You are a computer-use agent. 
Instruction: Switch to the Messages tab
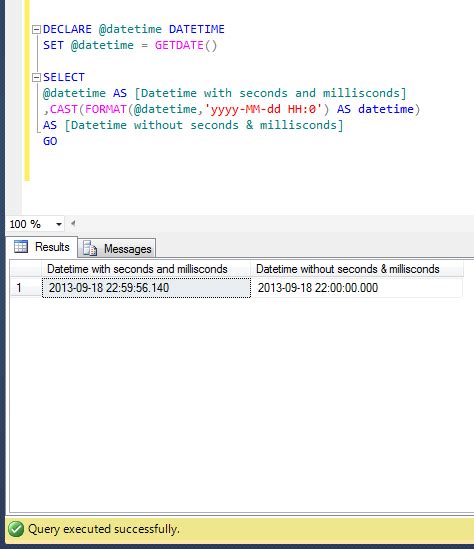tap(117, 249)
